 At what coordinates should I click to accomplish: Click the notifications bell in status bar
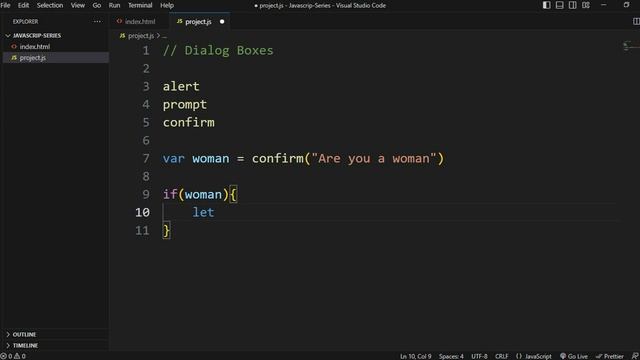coord(635,356)
